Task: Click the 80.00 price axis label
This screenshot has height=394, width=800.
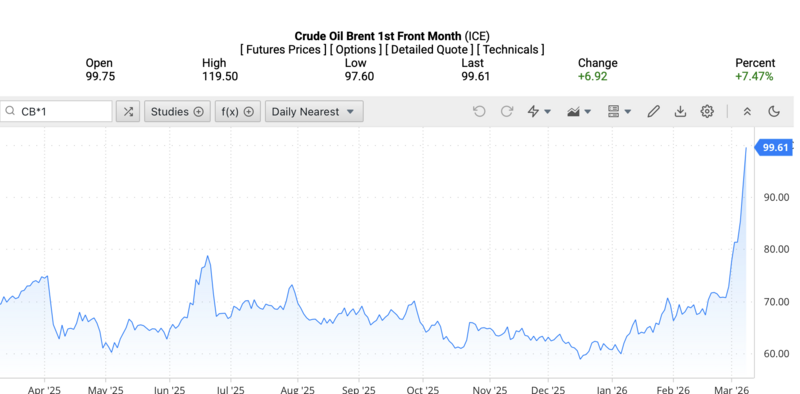Action: 776,249
